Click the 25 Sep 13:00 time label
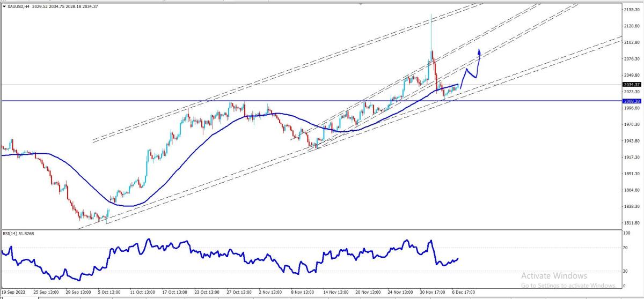This screenshot has width=644, height=299. coord(45,293)
